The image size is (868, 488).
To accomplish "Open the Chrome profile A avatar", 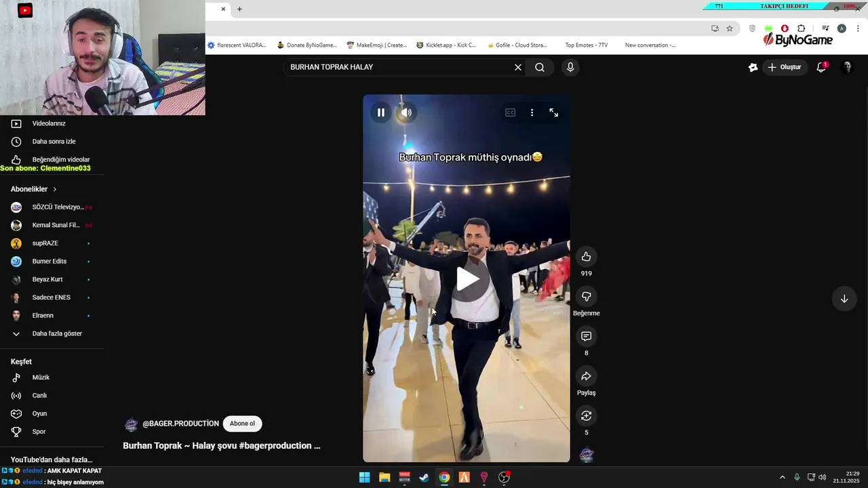I will coord(842,28).
